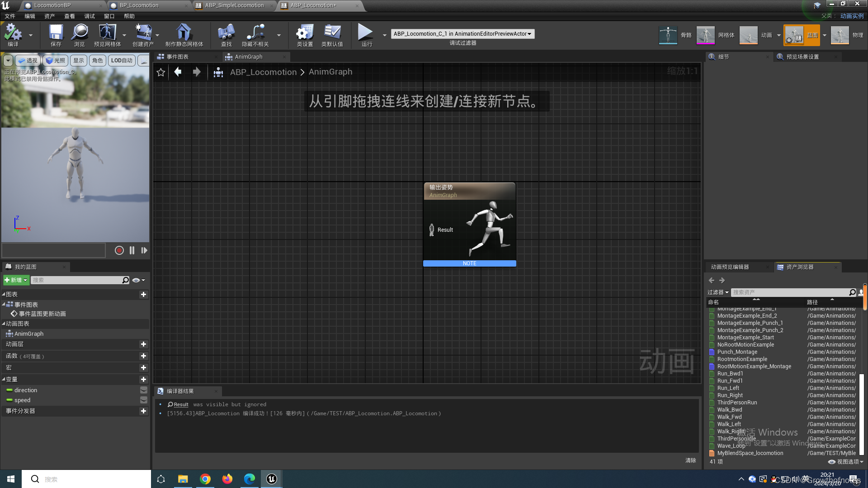This screenshot has width=868, height=488.
Task: Start 运行 play button in toolbar
Action: [x=367, y=35]
